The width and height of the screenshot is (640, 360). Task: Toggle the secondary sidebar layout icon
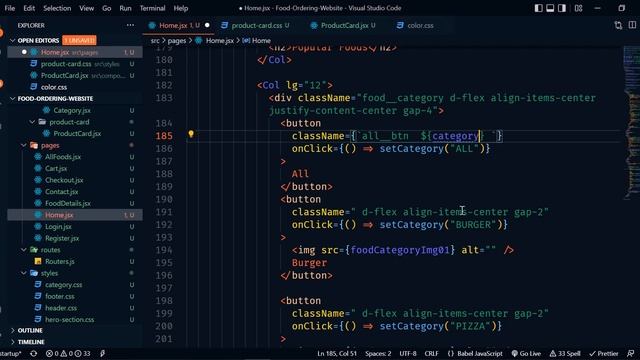point(562,8)
